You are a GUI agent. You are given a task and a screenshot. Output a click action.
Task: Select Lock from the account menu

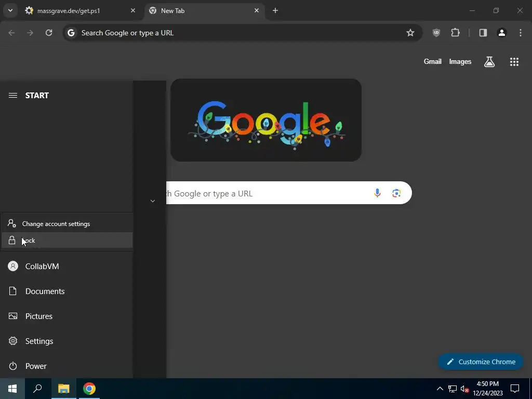[67, 241]
